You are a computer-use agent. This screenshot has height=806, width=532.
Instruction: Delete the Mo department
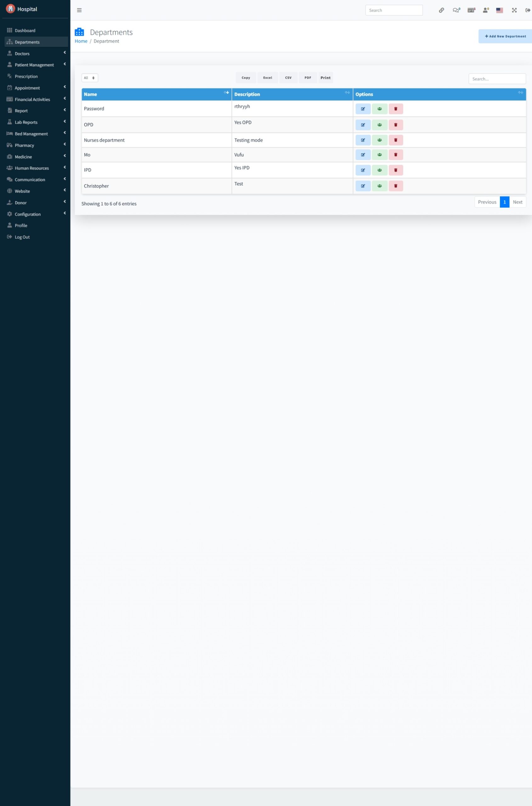point(396,155)
